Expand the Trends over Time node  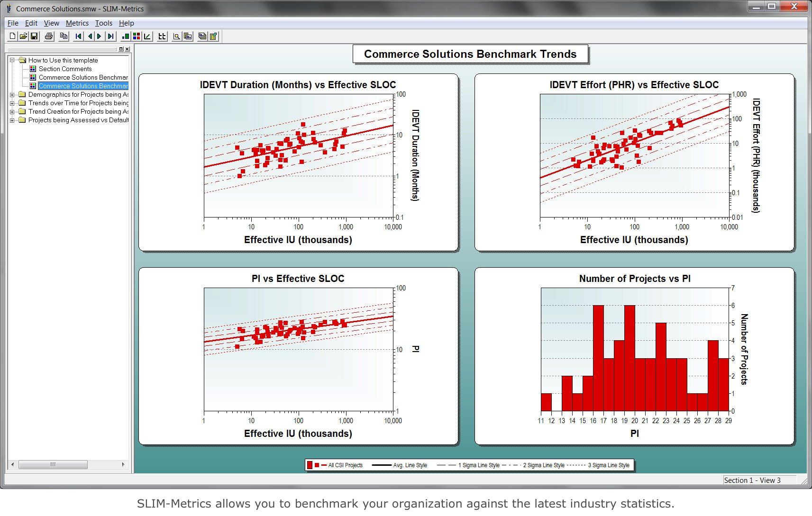click(x=12, y=103)
